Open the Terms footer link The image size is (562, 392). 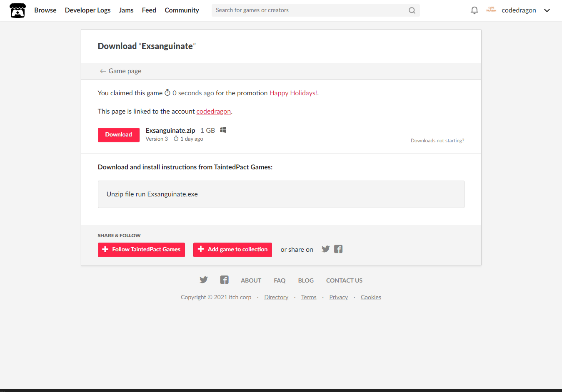tap(309, 297)
